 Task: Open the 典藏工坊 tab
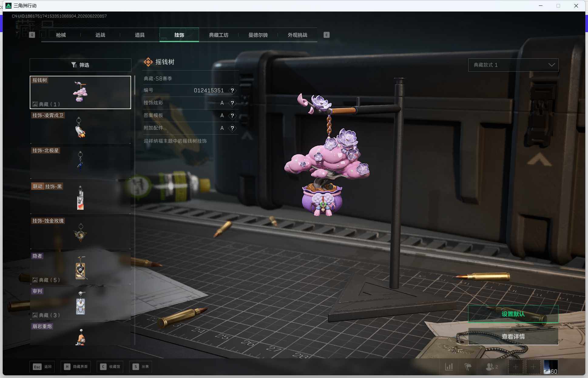tap(218, 35)
